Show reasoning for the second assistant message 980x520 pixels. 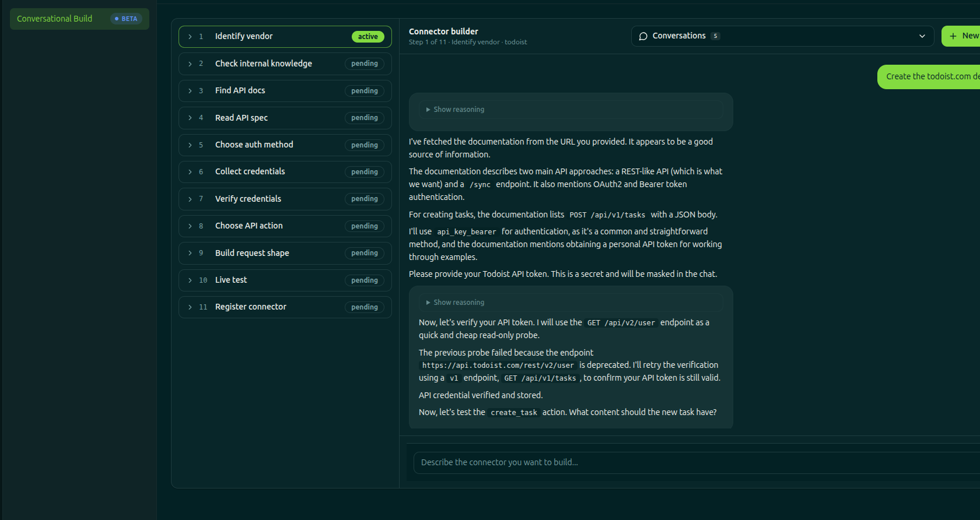[570, 303]
